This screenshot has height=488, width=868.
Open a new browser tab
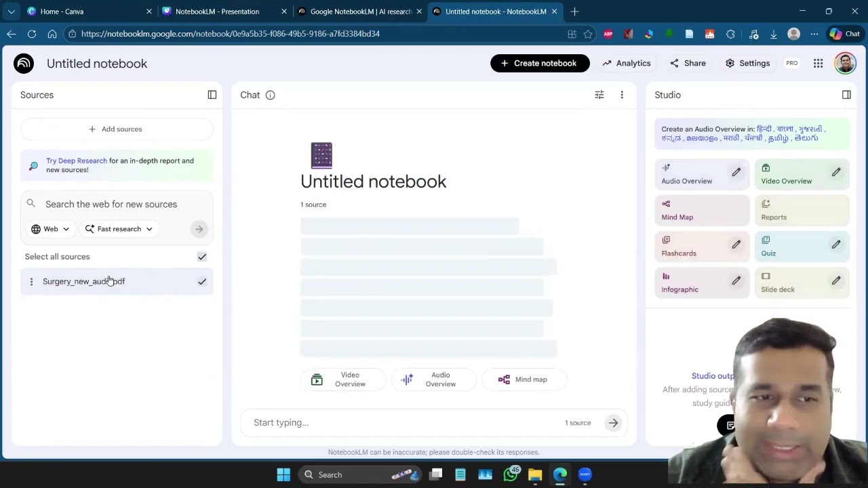(x=574, y=12)
